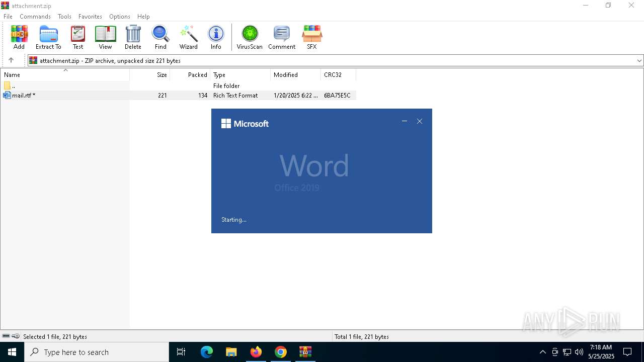
Task: Click the status bar drive icon
Action: (6, 336)
